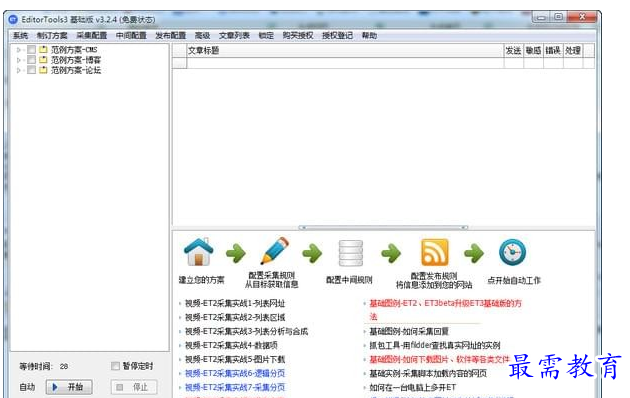
Task: Open link 如何在一台电脑上多开ET
Action: click(x=413, y=388)
